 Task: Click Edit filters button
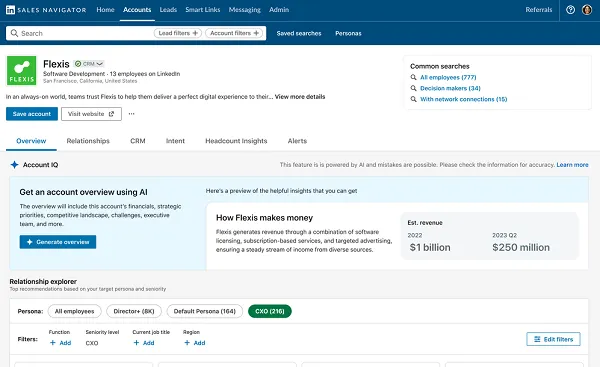(553, 339)
